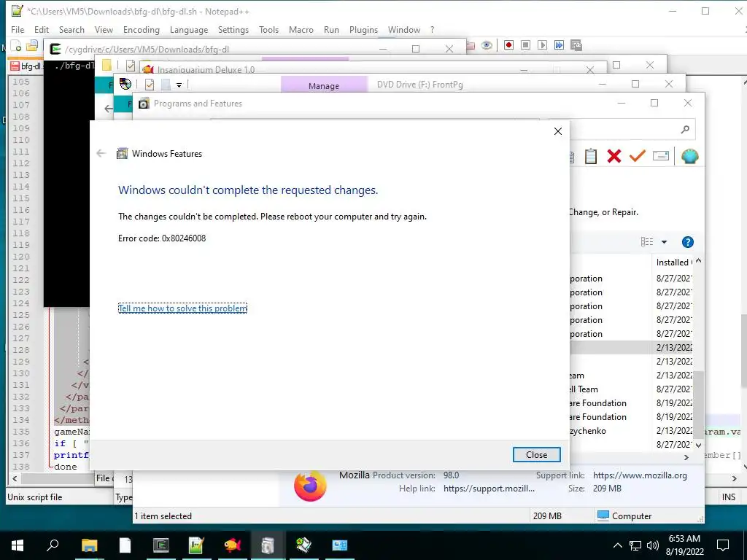Open the quick access toolbar dropdown in DVD Drive window
The height and width of the screenshot is (560, 747).
click(x=179, y=85)
